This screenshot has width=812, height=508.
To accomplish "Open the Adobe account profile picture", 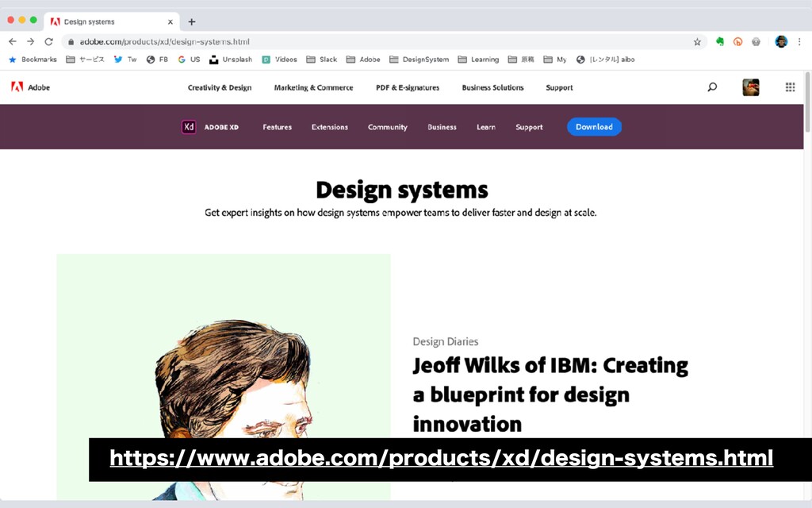I will point(750,87).
